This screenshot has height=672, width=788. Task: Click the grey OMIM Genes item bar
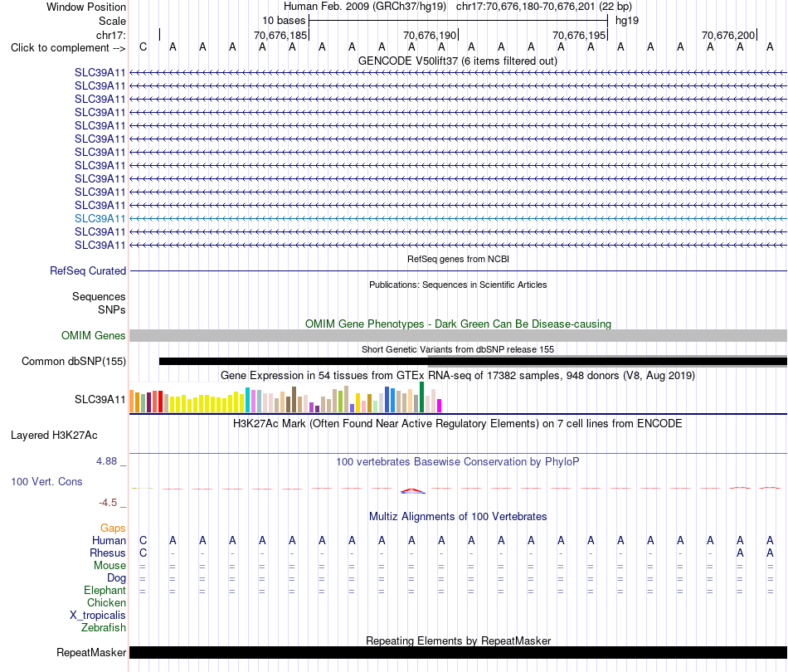pos(458,336)
